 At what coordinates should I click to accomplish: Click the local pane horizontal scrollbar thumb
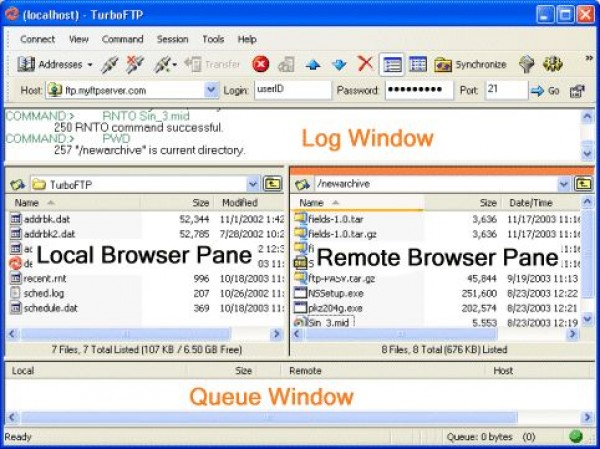[x=126, y=334]
